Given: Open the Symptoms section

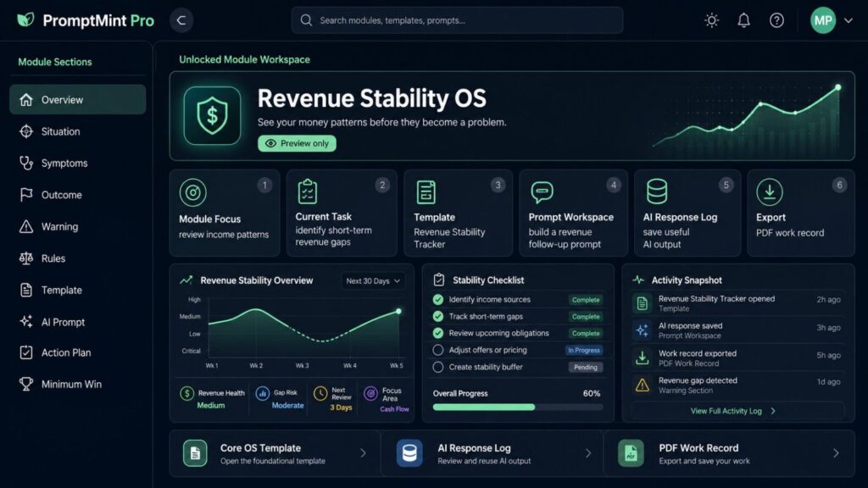Looking at the screenshot, I should [77, 164].
